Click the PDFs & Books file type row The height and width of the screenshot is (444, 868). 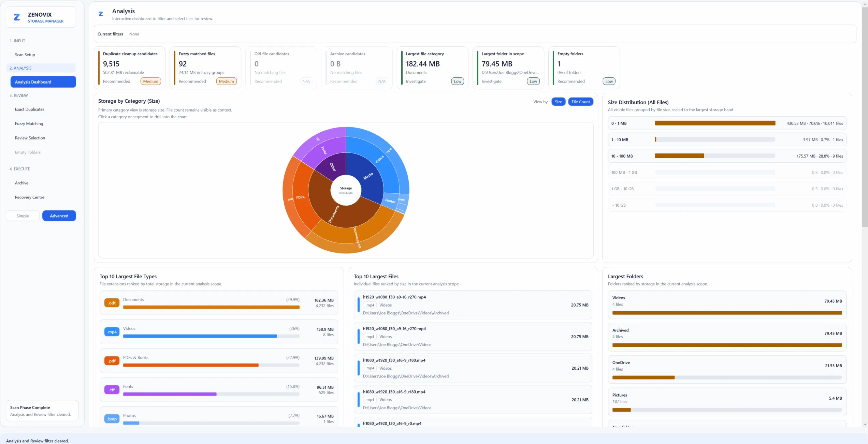tap(219, 361)
